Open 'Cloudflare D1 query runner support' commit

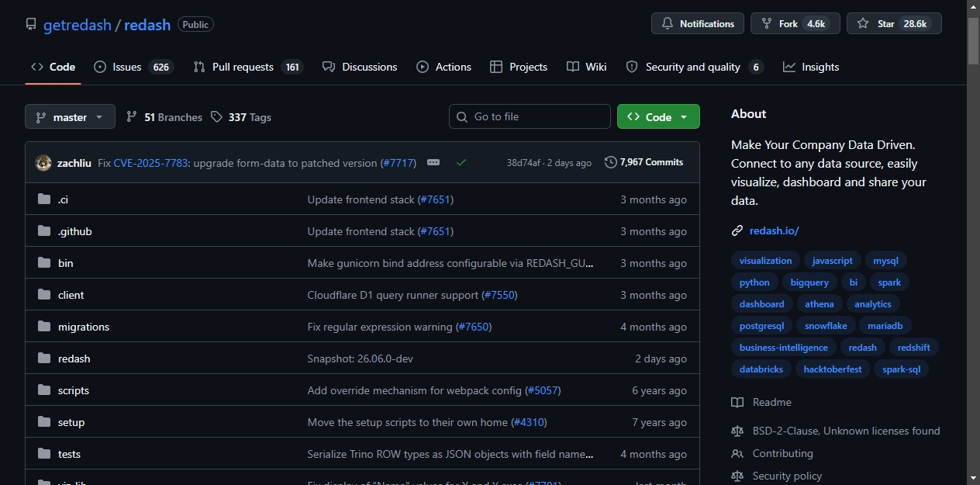(x=393, y=295)
